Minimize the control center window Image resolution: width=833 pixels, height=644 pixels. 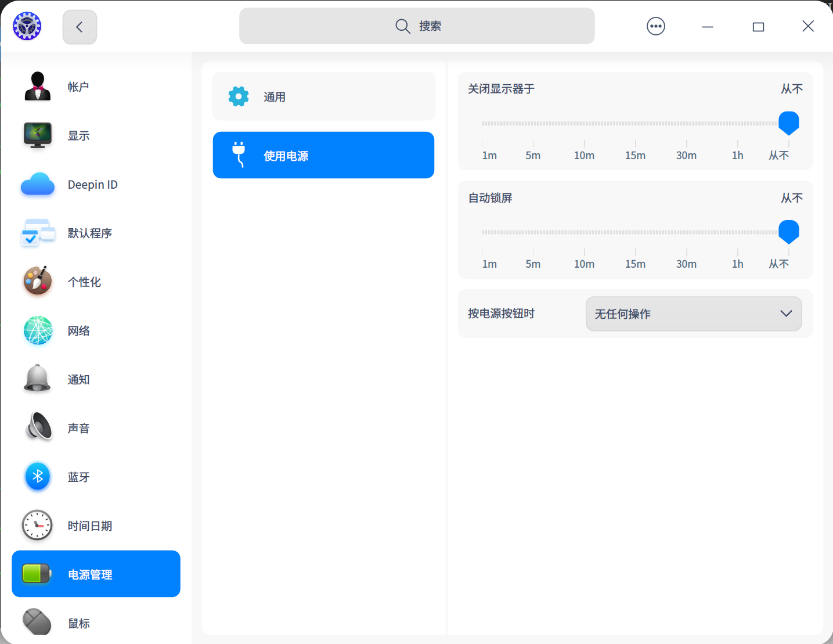coord(707,27)
